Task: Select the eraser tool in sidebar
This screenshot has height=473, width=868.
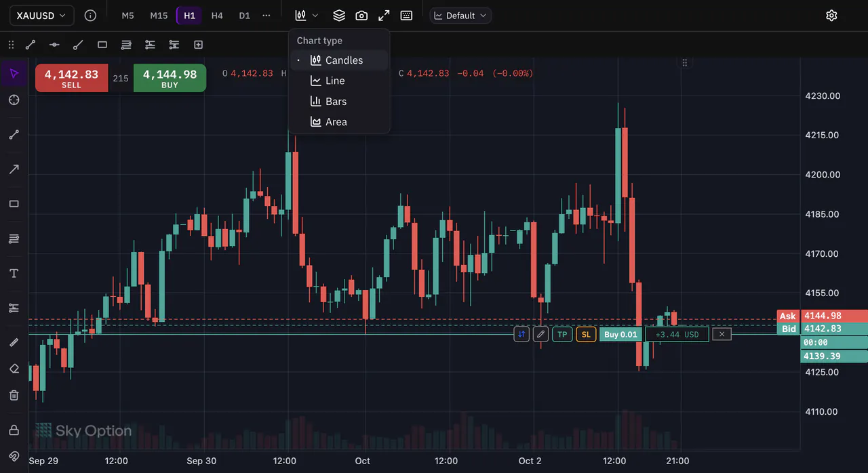Action: (14, 369)
